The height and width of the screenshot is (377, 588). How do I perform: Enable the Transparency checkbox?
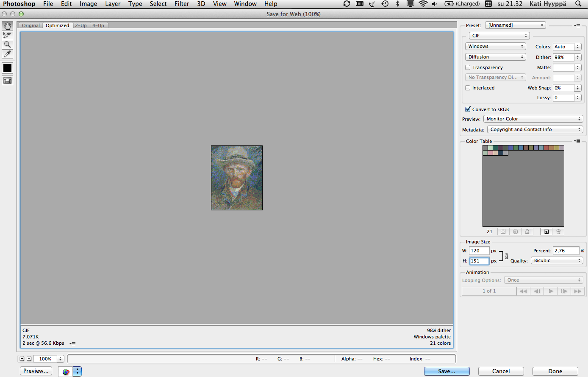(x=468, y=67)
